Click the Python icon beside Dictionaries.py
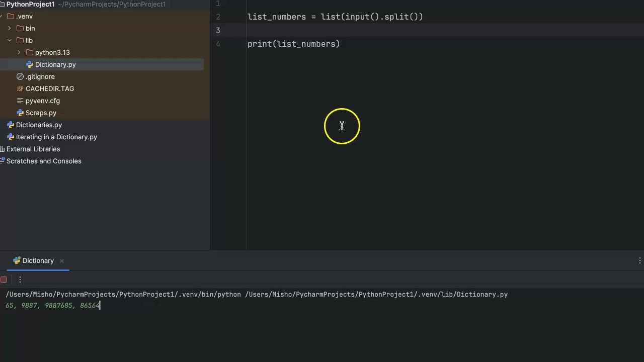This screenshot has height=362, width=644. coord(11,125)
